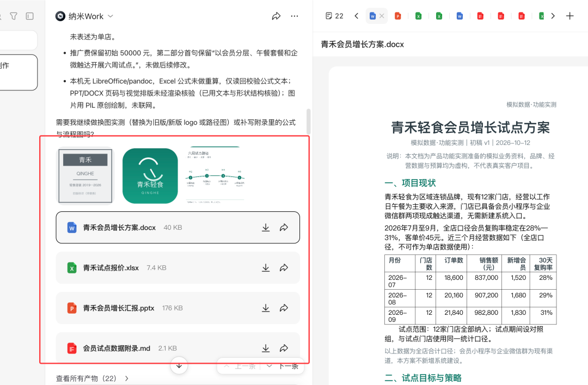Screen dimensions: 588x385
Task: Open the 青禾会员增长汇报.pptx file card
Action: coord(177,308)
